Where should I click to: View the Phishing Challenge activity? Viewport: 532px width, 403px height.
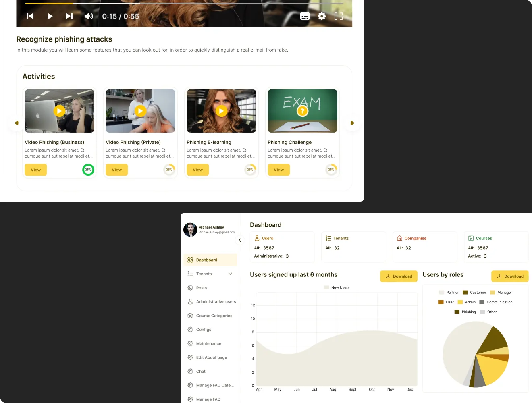278,170
